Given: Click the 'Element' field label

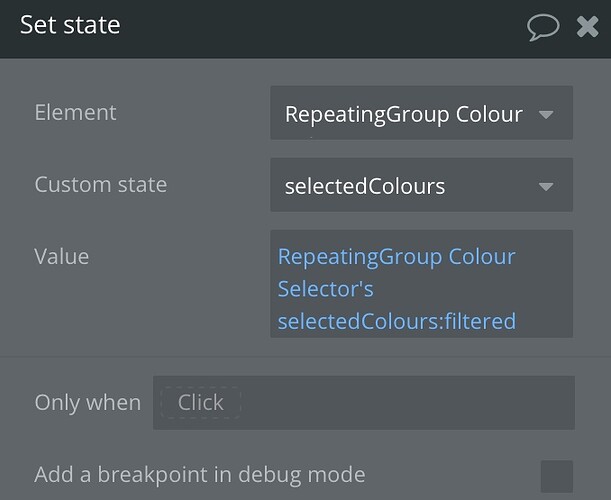Looking at the screenshot, I should 75,113.
